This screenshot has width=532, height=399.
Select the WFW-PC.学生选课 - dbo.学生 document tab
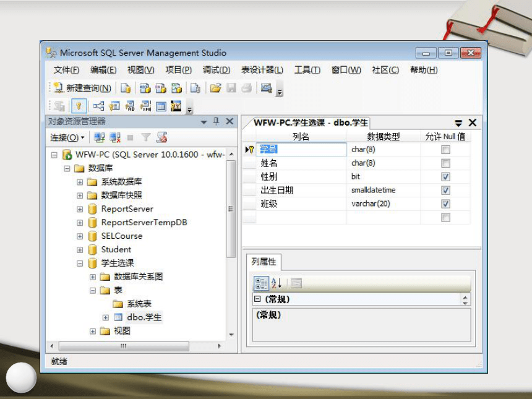(x=310, y=122)
